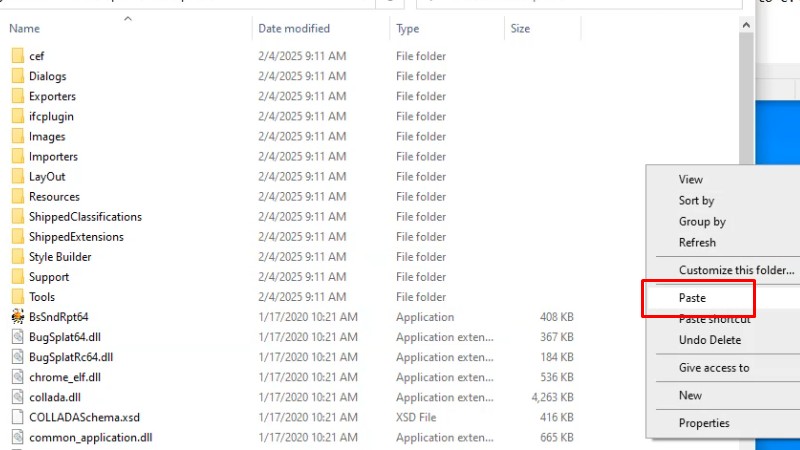Sort by the Date modified column header
This screenshot has height=450, width=800.
[294, 29]
